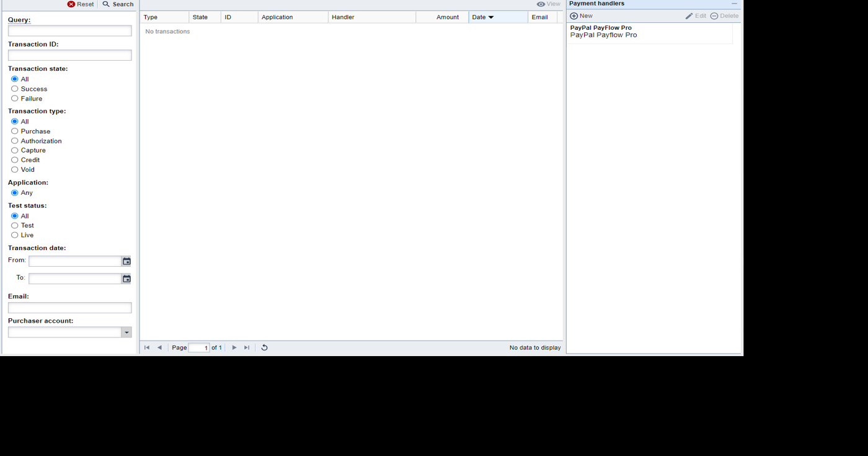Sort by the Date column header

pos(482,17)
